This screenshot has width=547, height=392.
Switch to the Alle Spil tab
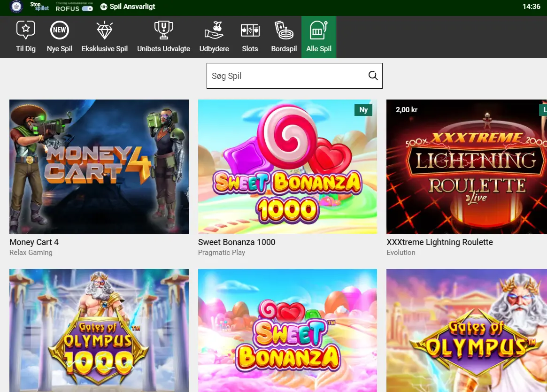(x=319, y=37)
